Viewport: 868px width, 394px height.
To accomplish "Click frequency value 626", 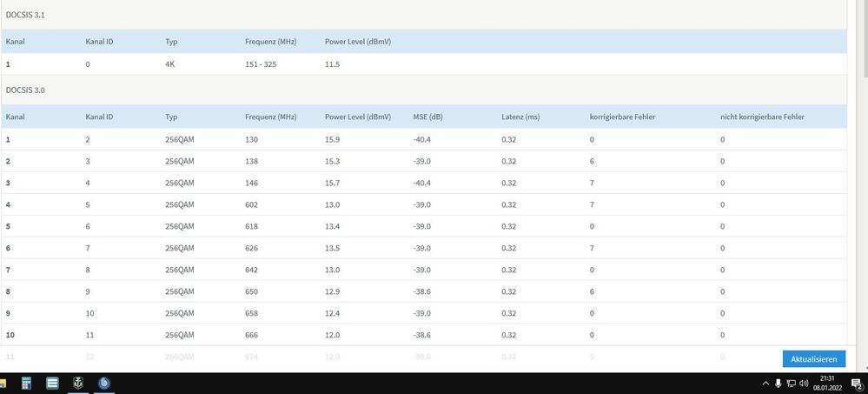I will click(251, 248).
